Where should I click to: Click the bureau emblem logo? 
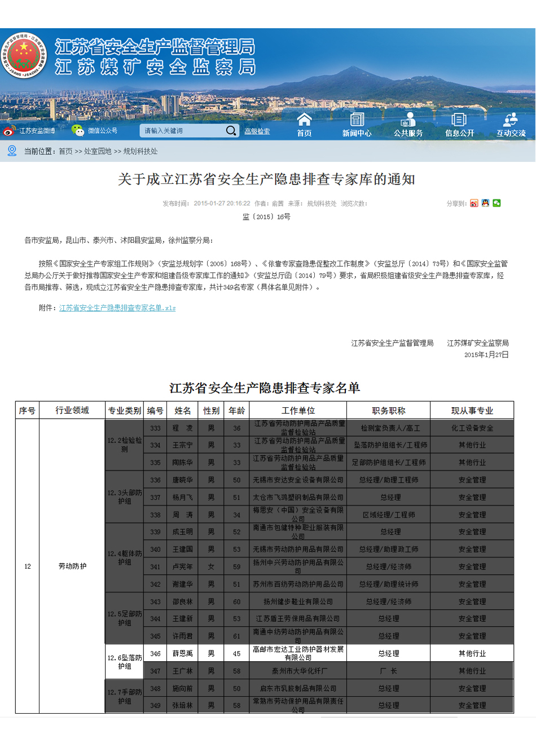[x=24, y=56]
